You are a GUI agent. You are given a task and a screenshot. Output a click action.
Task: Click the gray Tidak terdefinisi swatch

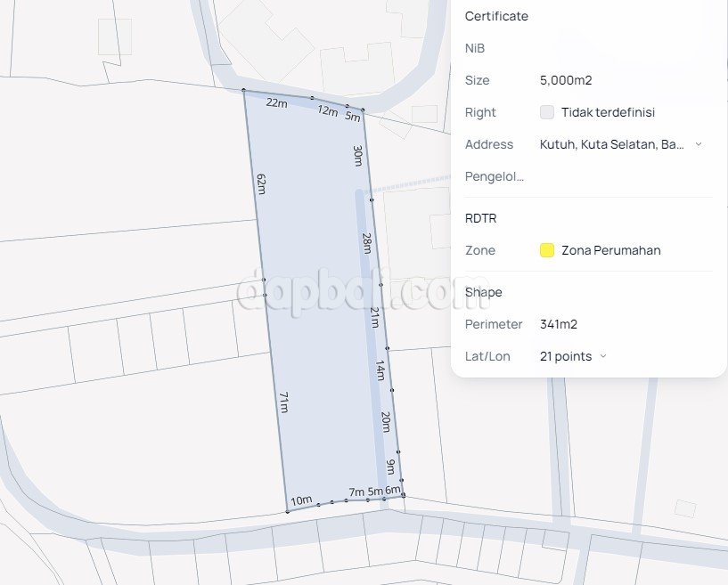[547, 112]
